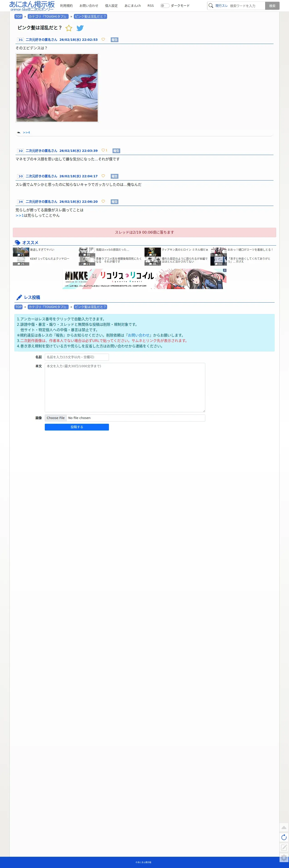Screen dimensions: 289x868
Task: Open bottom カテゴリ『TOUGH(タフ)』 breadcrumb
Action: (48, 307)
